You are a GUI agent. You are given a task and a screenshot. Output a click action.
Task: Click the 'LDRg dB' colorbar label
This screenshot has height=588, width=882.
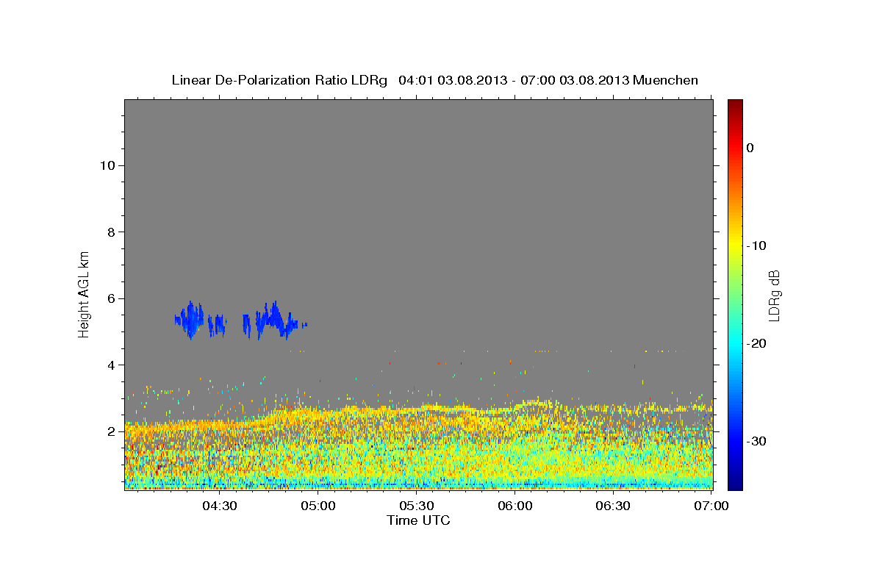[x=774, y=295]
